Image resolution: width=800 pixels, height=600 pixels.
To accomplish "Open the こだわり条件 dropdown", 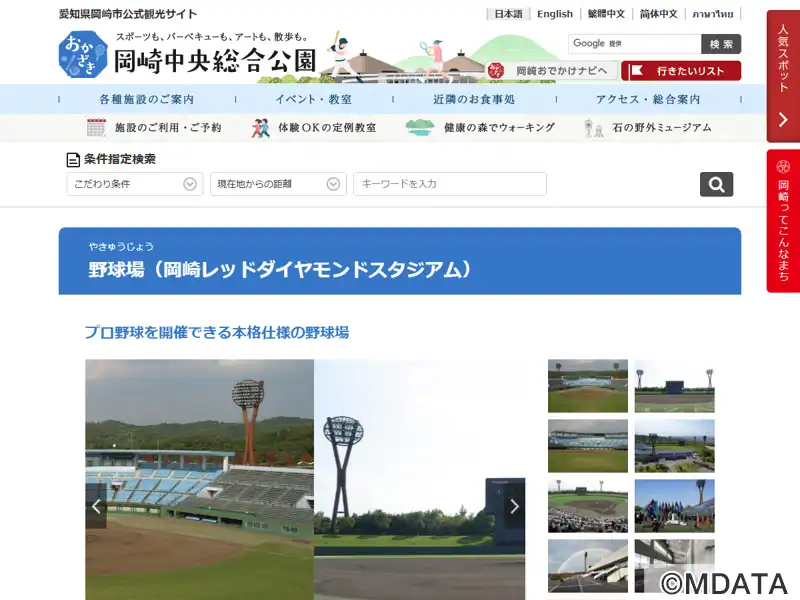I will 135,184.
